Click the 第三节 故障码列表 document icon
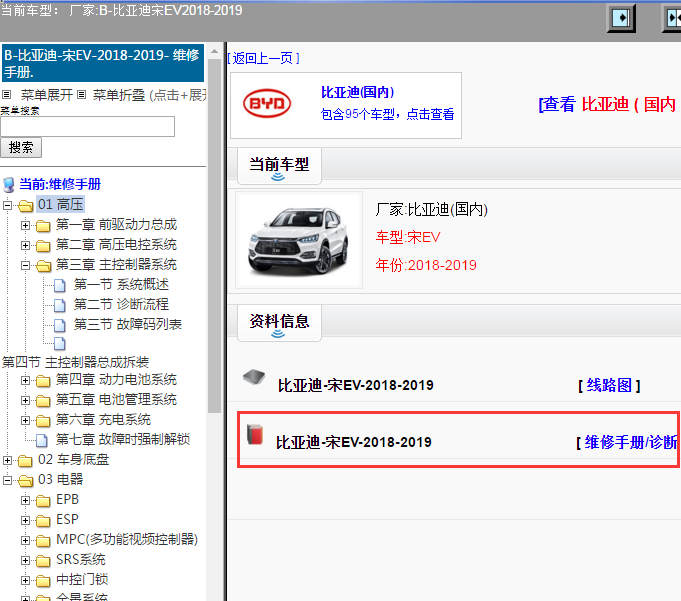Image resolution: width=681 pixels, height=601 pixels. [x=60, y=325]
